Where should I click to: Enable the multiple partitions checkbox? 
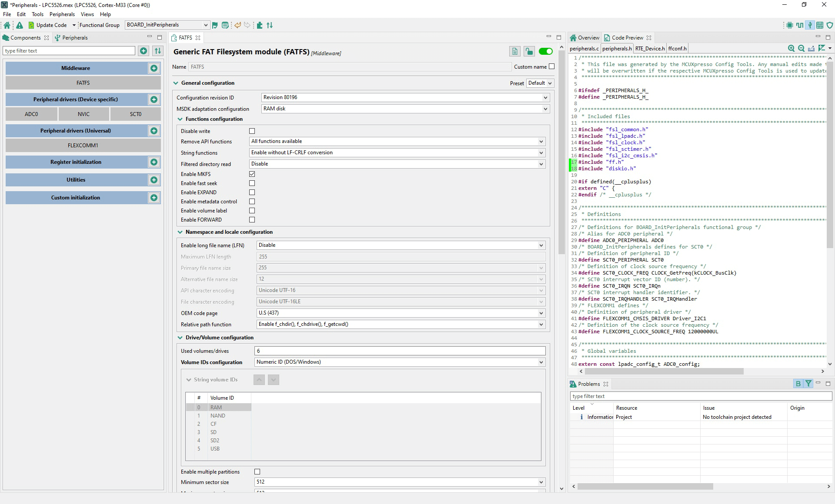pyautogui.click(x=257, y=471)
